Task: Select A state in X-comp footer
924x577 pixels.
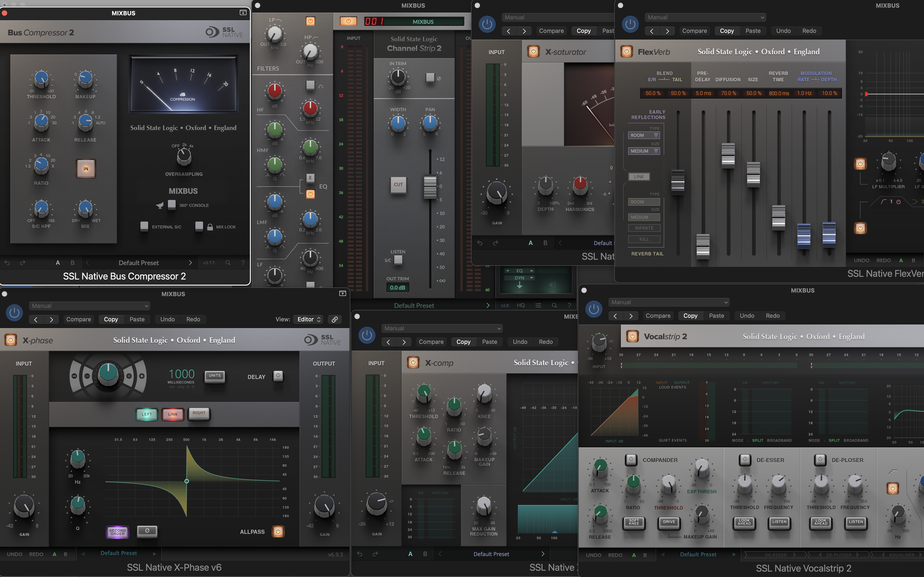Action: (410, 554)
